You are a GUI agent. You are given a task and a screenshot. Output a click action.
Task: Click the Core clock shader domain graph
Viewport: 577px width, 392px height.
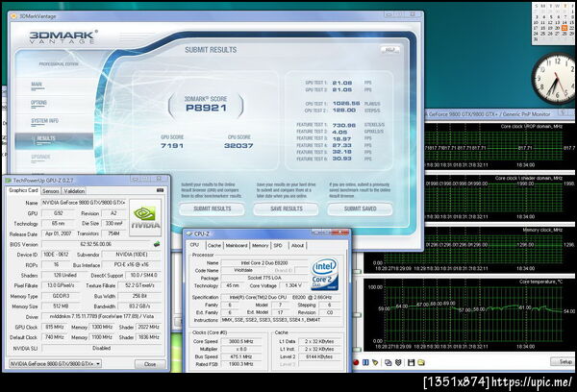498,198
